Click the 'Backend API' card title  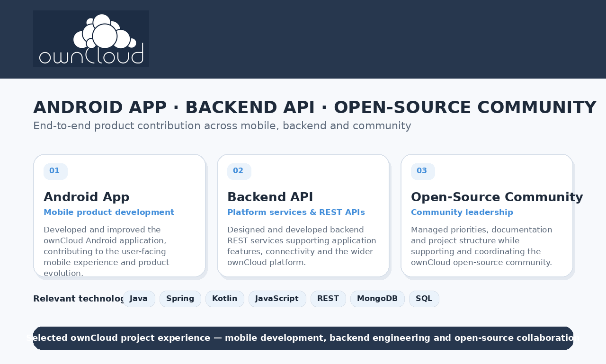click(x=270, y=197)
